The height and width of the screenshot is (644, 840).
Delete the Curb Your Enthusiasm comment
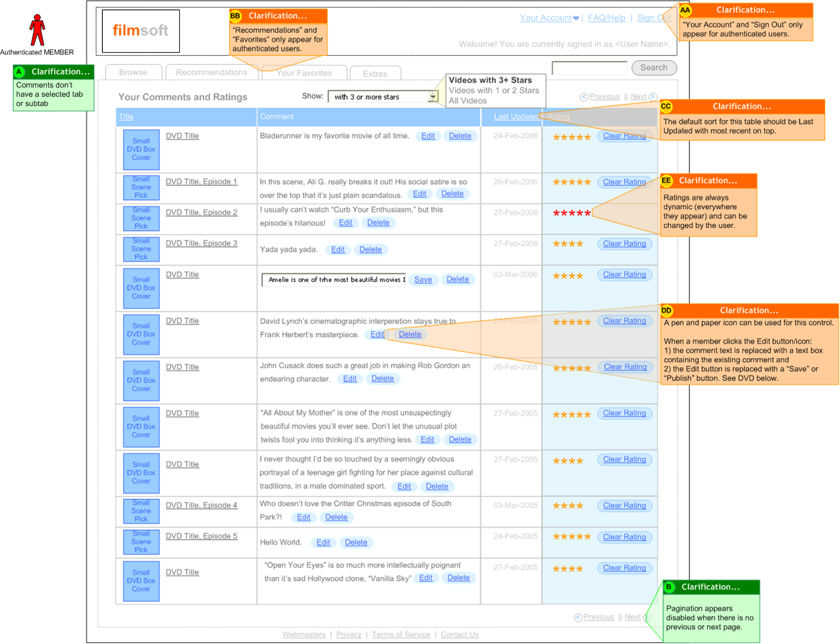pyautogui.click(x=379, y=223)
